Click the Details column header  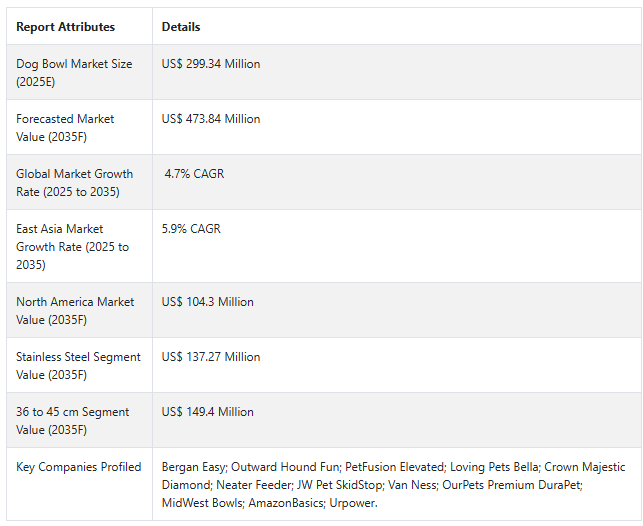click(x=181, y=27)
